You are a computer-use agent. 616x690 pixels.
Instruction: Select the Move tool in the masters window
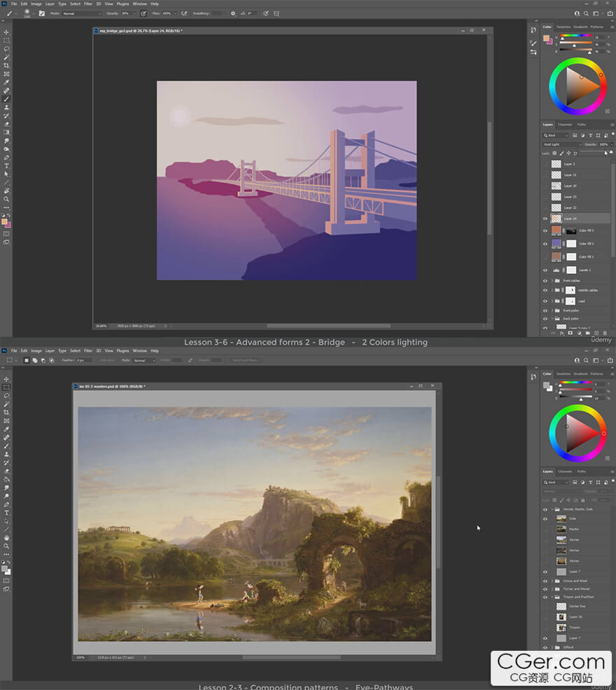[x=6, y=379]
